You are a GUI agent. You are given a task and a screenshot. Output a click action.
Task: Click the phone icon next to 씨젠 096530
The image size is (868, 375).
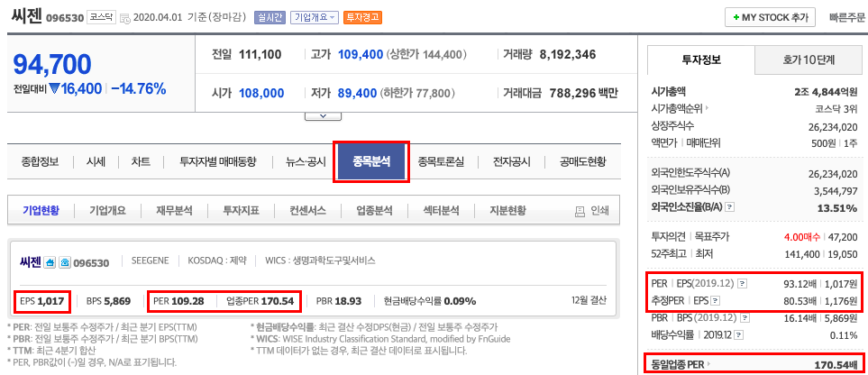(65, 262)
